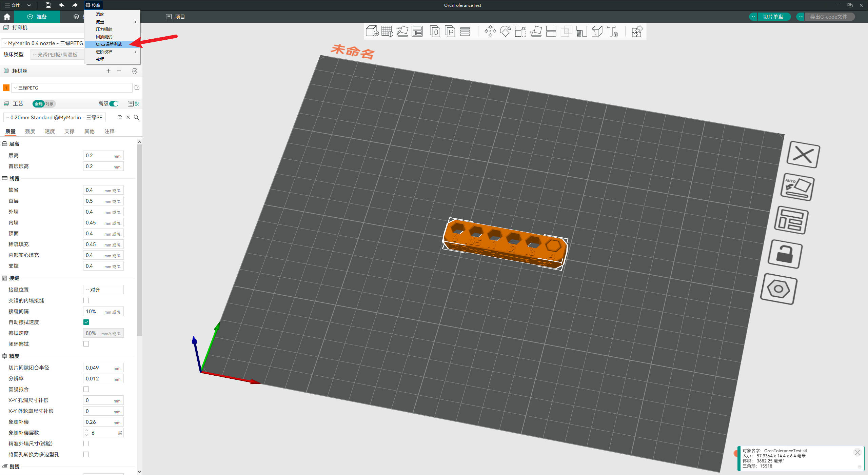868x475 pixels.
Task: Select 压力提前 menu item
Action: (x=113, y=29)
